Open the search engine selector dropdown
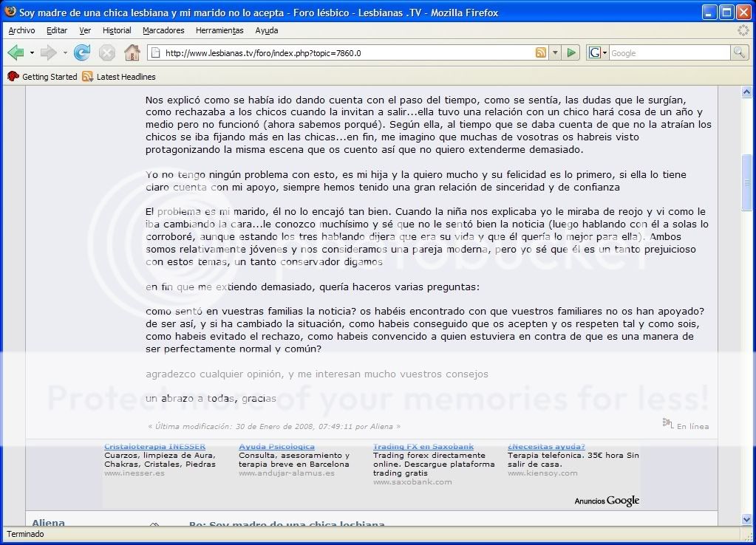The width and height of the screenshot is (756, 545). click(x=597, y=52)
